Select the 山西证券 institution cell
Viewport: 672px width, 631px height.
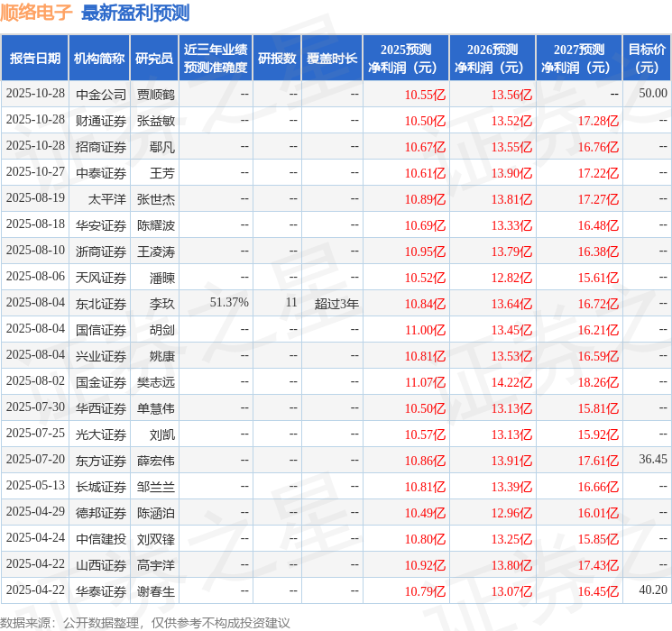click(x=101, y=565)
